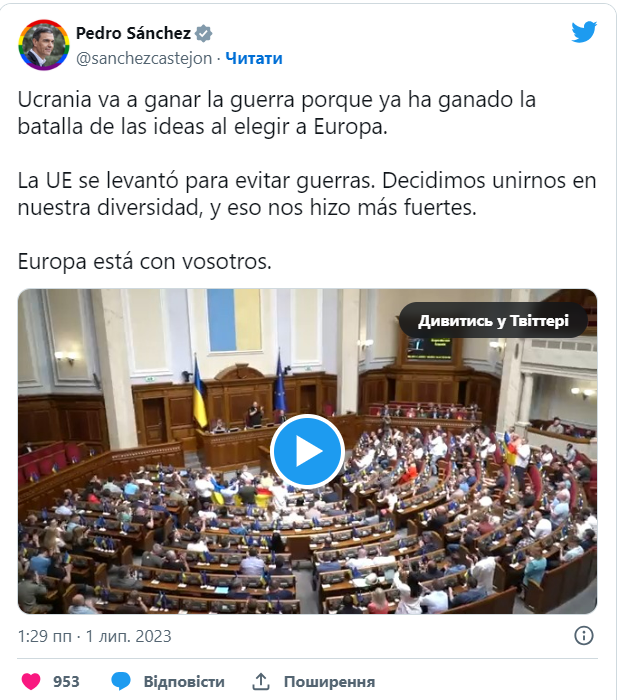Click the share upload arrow icon
The height and width of the screenshot is (700, 619).
(261, 681)
